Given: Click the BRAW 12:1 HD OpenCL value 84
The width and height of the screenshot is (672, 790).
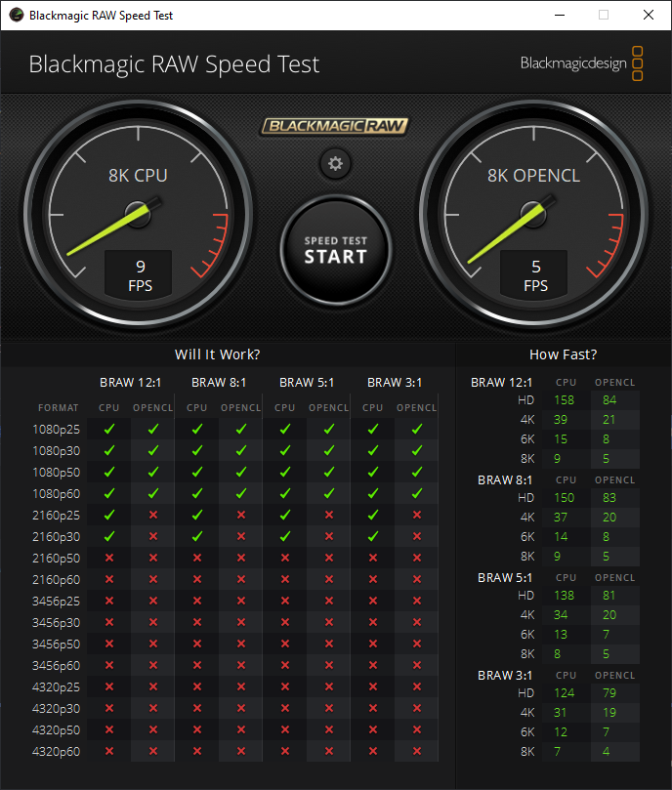Looking at the screenshot, I should click(x=609, y=400).
